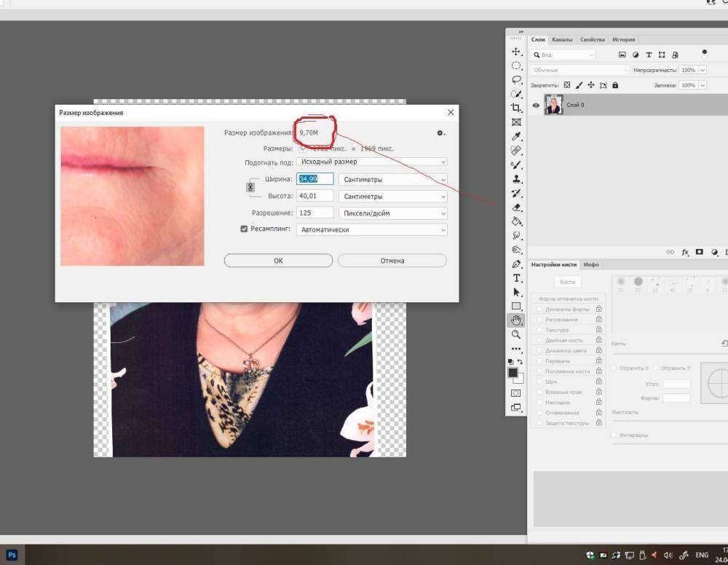This screenshot has height=565, width=728.
Task: Open the Разрешение units dropdown
Action: click(x=393, y=213)
